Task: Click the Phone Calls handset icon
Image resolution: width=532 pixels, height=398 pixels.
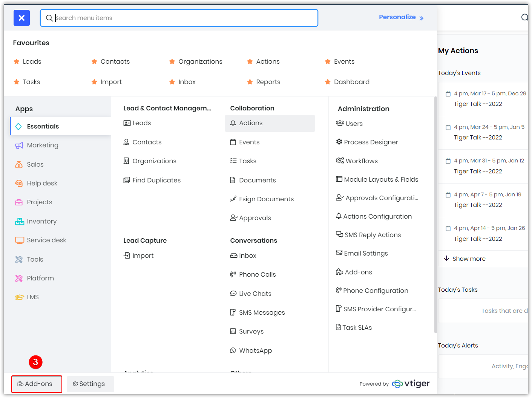Action: 233,274
